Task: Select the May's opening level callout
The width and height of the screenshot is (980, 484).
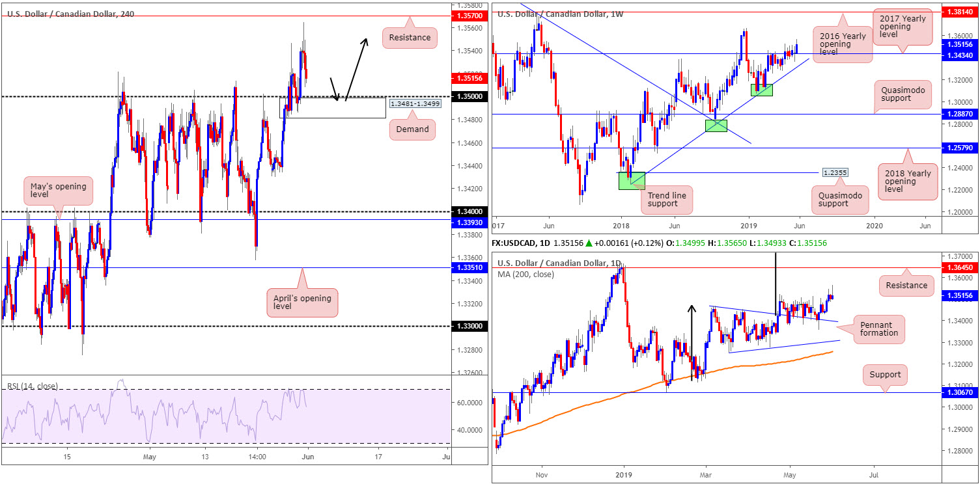Action: point(59,190)
